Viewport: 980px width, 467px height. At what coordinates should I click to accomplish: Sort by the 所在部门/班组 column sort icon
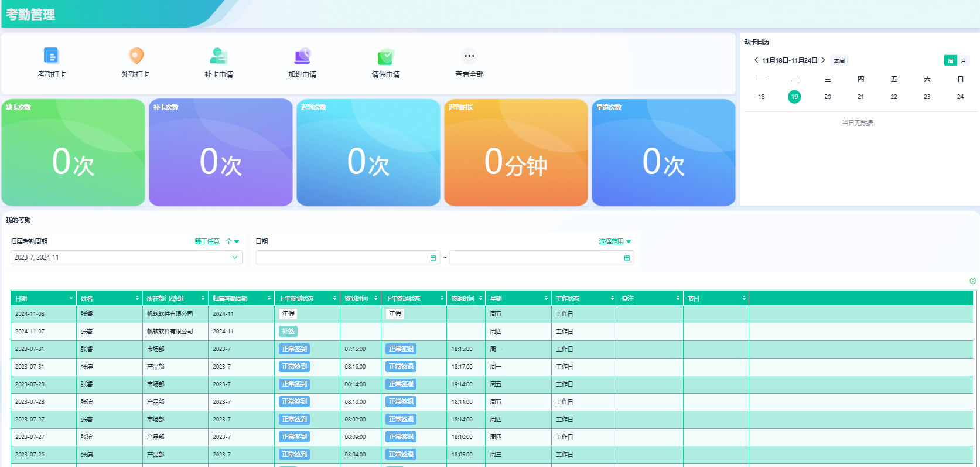(203, 298)
